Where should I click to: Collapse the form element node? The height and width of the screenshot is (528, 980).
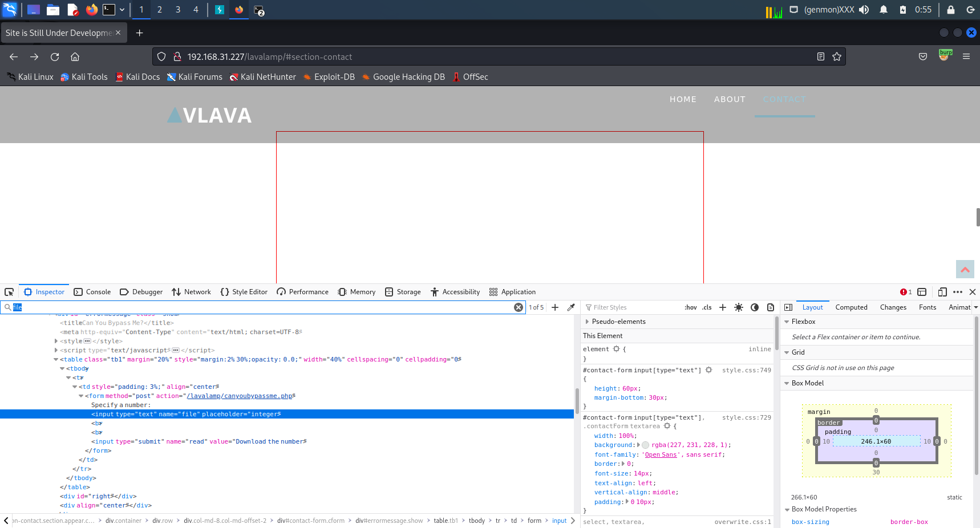(x=81, y=396)
